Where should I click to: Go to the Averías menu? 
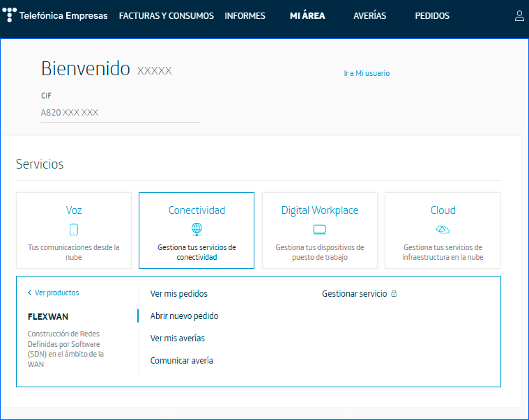370,15
